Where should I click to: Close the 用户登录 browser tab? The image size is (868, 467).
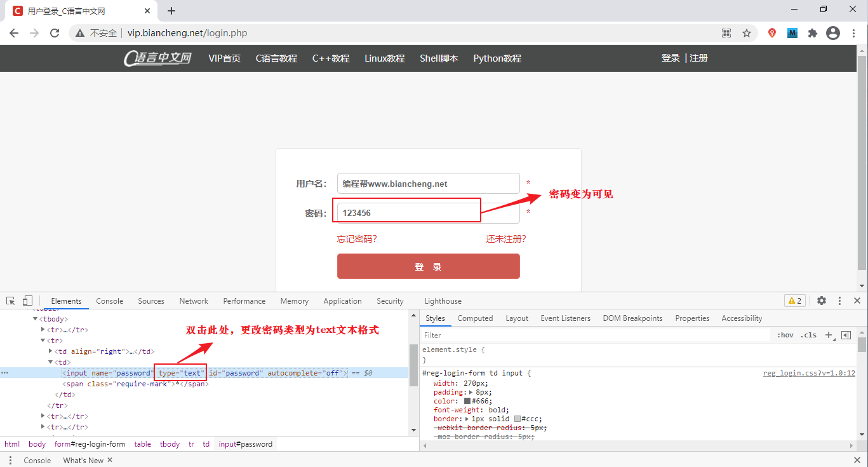[x=147, y=11]
